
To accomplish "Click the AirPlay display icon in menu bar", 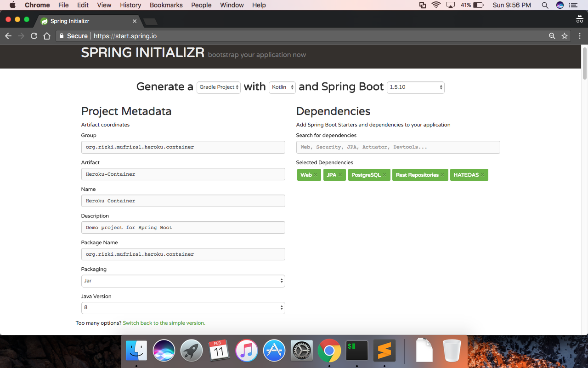I will [x=451, y=5].
